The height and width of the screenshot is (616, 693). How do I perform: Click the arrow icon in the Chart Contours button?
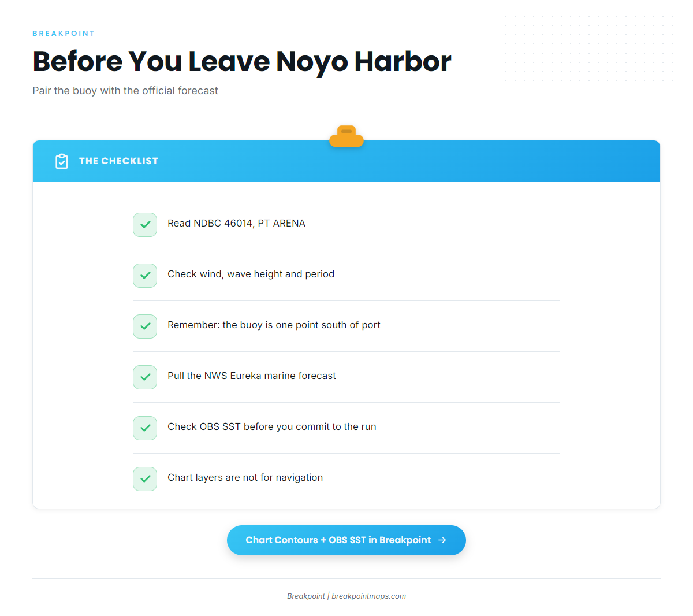click(442, 540)
